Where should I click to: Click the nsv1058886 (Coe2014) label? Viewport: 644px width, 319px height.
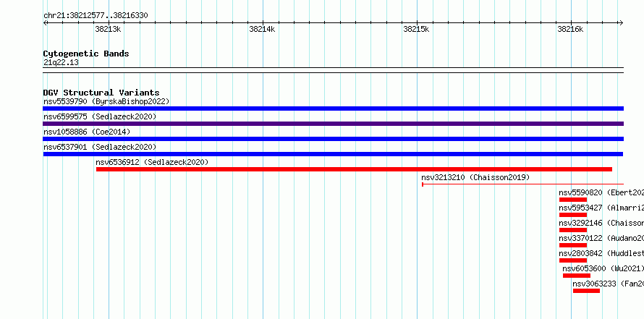[x=87, y=132]
